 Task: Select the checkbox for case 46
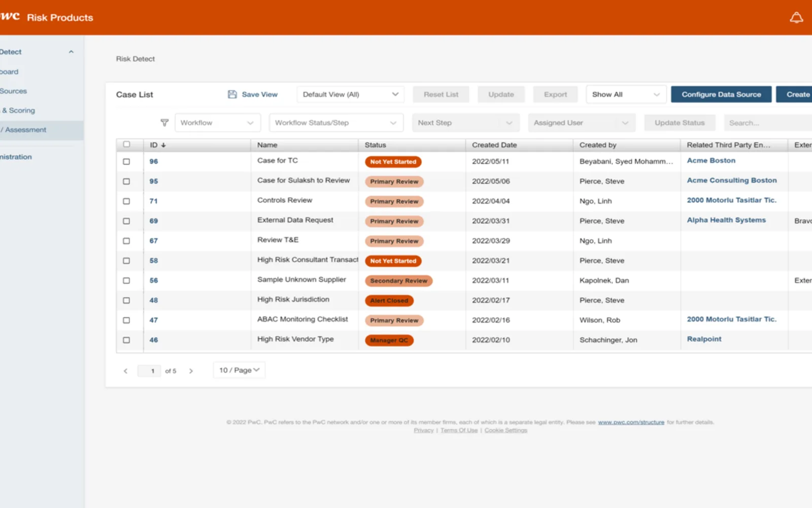pos(126,340)
